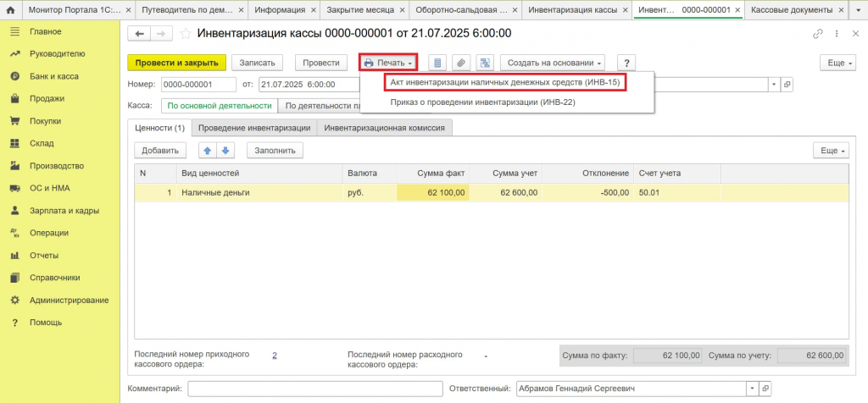Expand the open tabs list arrow
This screenshot has height=403, width=868.
(x=858, y=10)
